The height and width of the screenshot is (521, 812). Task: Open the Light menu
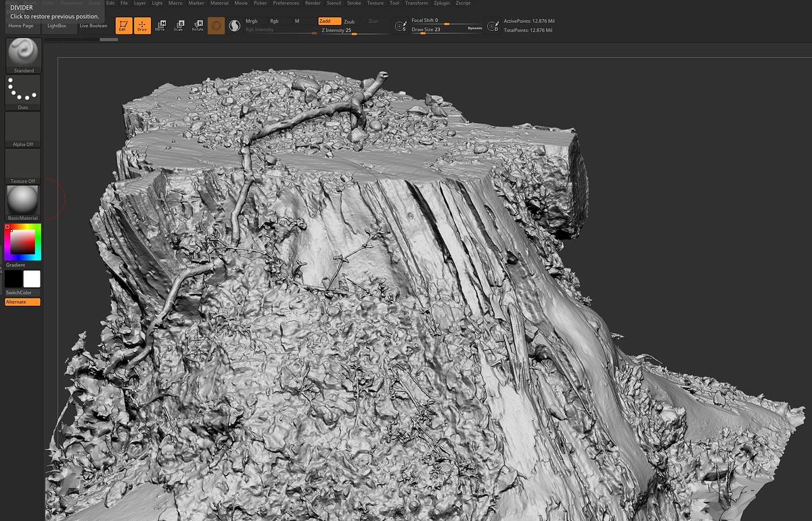157,3
